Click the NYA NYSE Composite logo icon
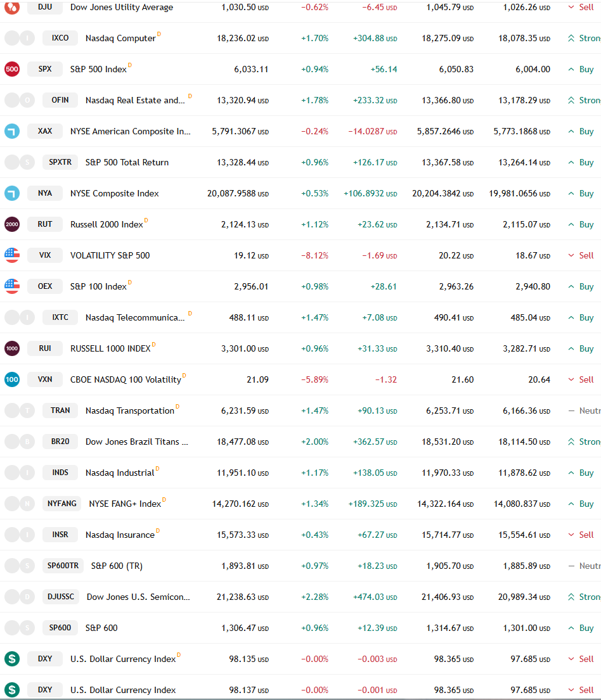Viewport: 601px width, 700px height. [12, 193]
